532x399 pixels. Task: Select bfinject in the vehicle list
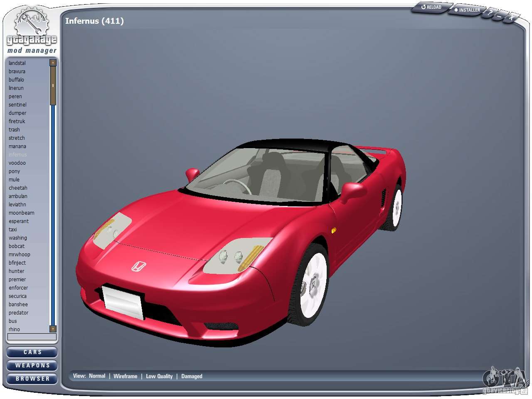click(17, 263)
